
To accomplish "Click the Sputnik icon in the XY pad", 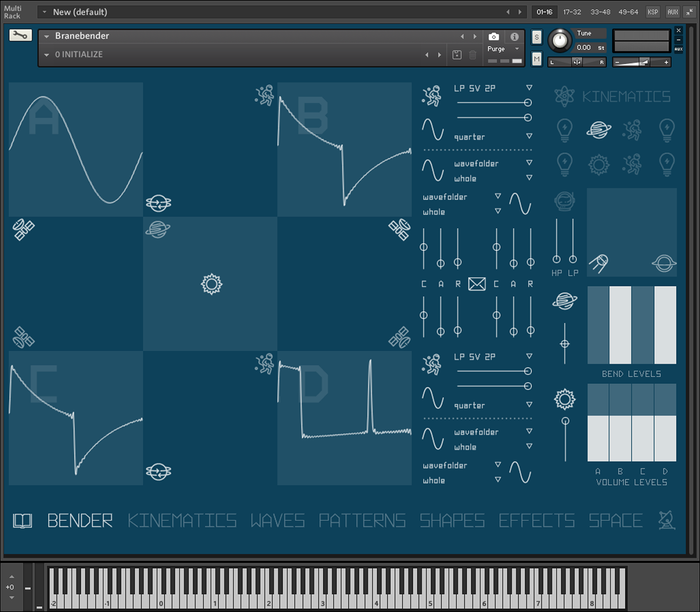I will pos(599,262).
